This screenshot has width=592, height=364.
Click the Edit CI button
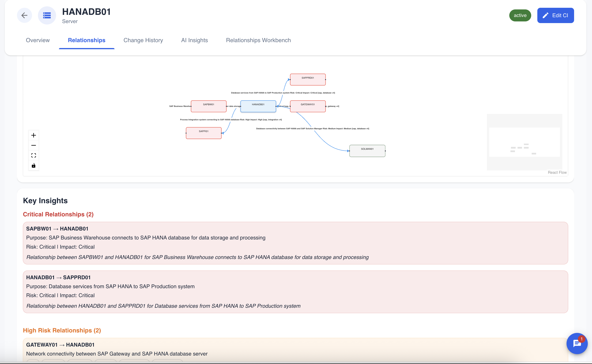pos(555,15)
